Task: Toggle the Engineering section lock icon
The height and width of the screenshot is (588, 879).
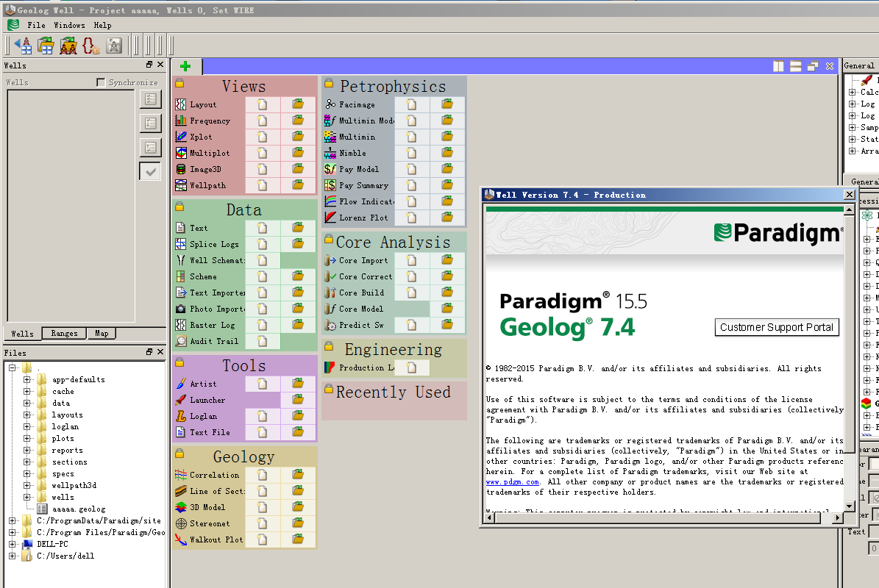Action: [329, 347]
